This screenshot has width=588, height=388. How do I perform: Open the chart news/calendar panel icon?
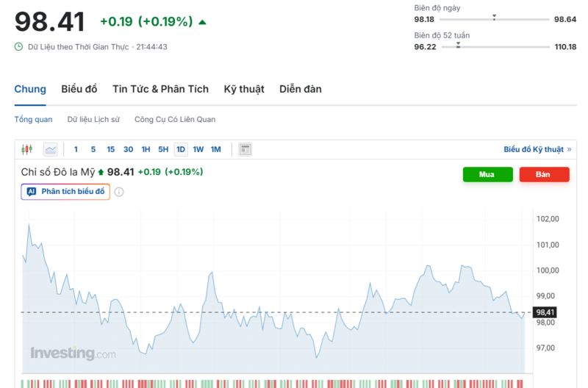[245, 149]
